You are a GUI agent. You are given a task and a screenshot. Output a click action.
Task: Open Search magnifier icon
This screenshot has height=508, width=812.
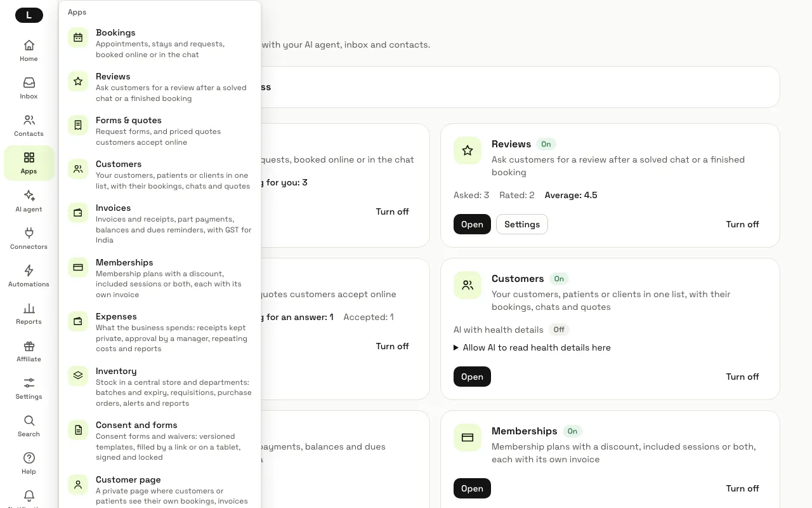point(29,425)
